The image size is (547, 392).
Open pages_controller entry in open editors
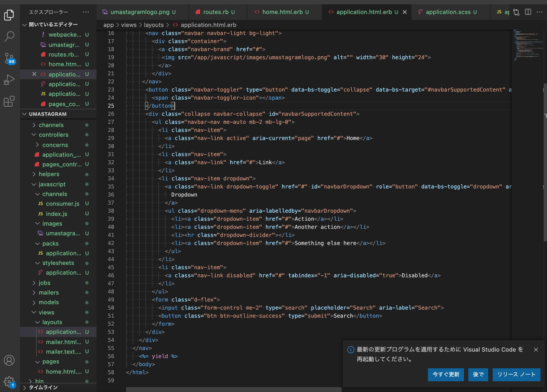click(x=58, y=104)
